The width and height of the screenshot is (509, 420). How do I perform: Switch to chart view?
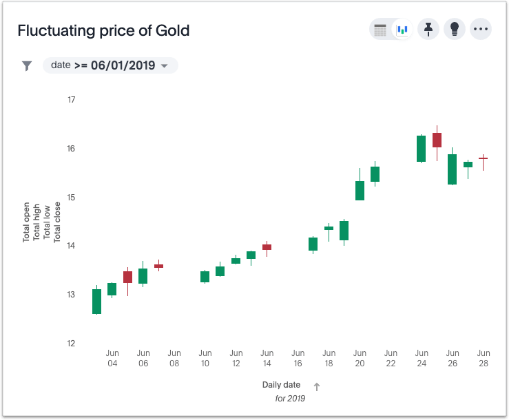coord(402,30)
